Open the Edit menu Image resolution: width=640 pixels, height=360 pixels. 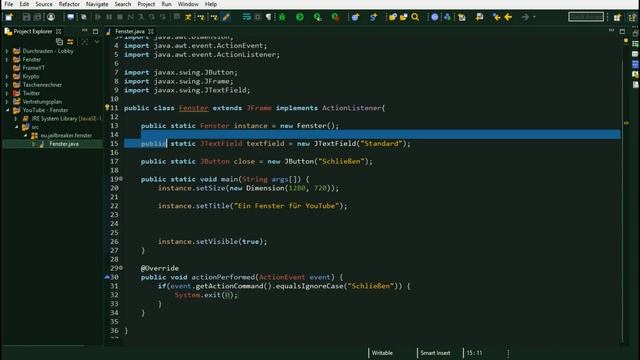pyautogui.click(x=24, y=4)
